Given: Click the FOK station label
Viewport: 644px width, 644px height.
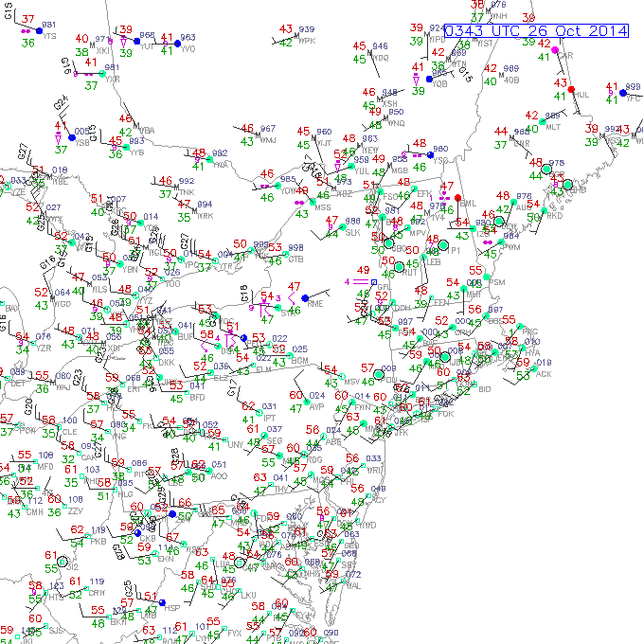Looking at the screenshot, I should pyautogui.click(x=446, y=414).
